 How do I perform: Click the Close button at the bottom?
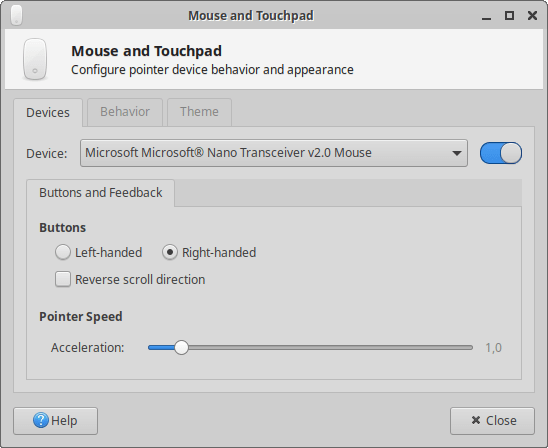tap(492, 421)
